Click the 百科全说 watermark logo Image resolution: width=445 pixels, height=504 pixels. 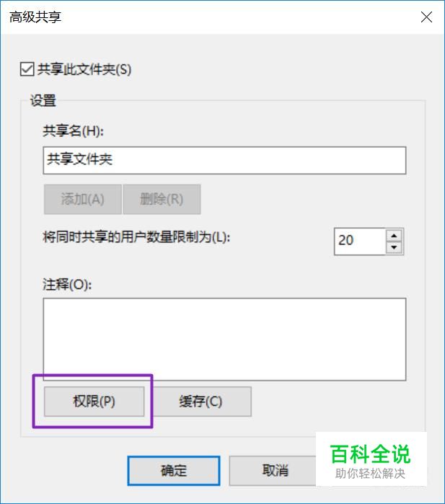(x=371, y=460)
